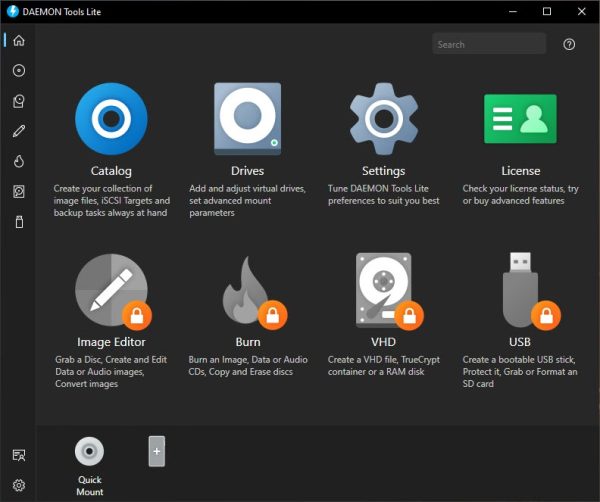
Task: Add a new virtual drive with plus
Action: pos(157,451)
